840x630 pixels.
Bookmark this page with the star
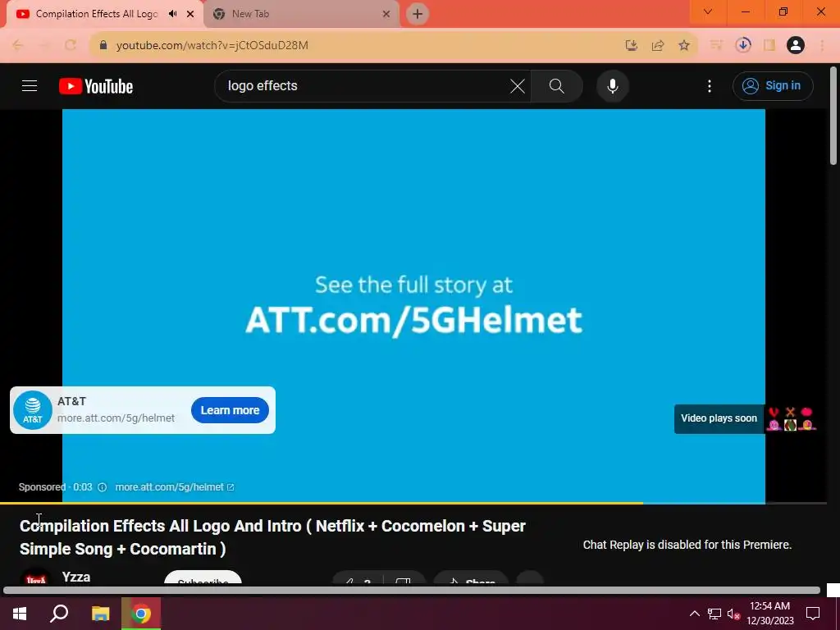click(x=683, y=46)
